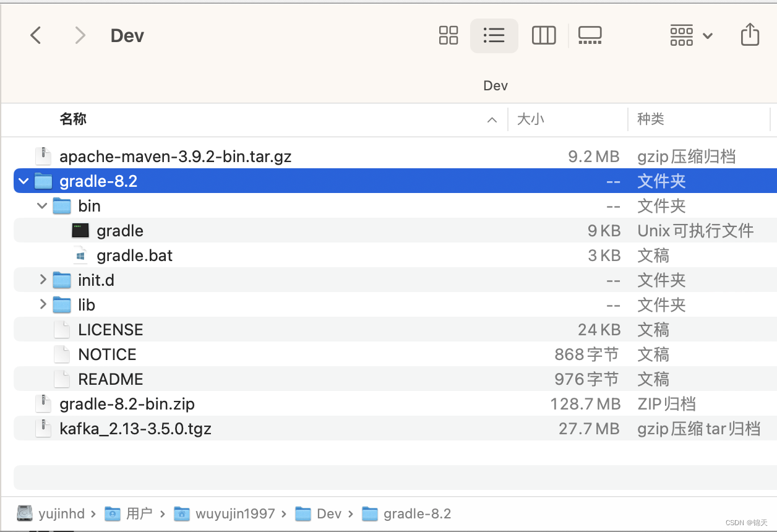Select the 种类 column header
Viewport: 777px width, 532px height.
[650, 119]
